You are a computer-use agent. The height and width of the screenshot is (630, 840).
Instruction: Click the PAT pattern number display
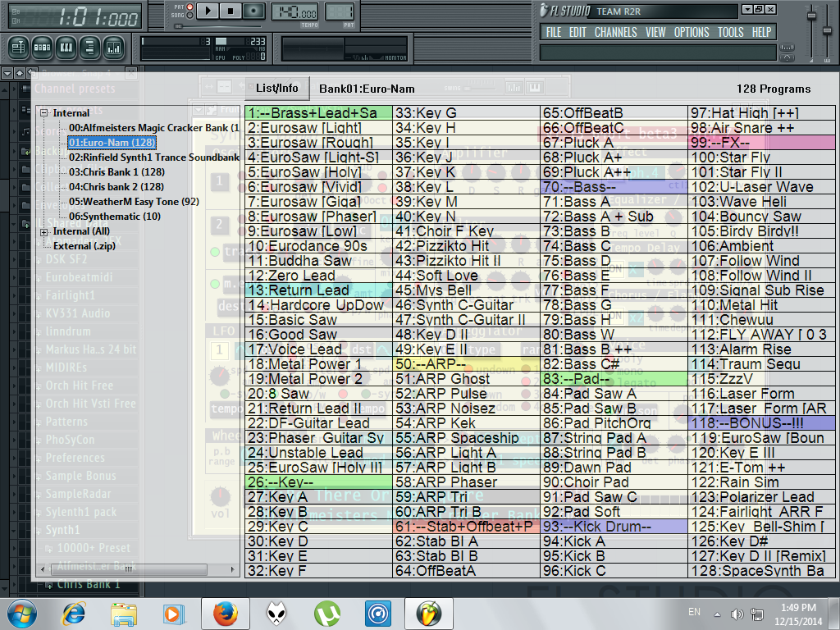coord(340,11)
